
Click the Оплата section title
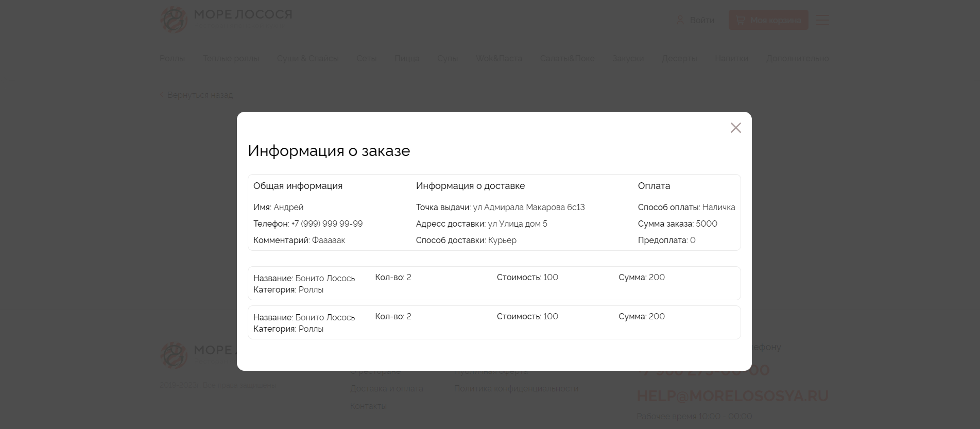(654, 186)
